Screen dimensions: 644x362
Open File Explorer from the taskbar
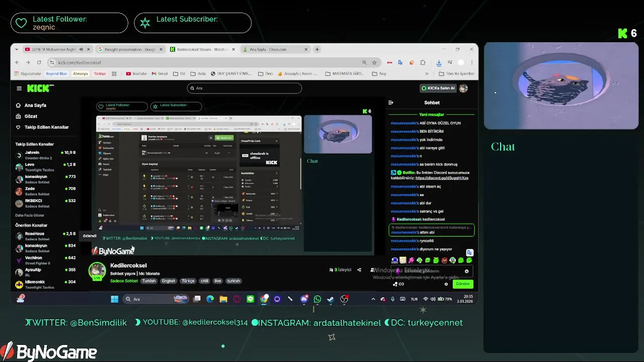pos(223,299)
